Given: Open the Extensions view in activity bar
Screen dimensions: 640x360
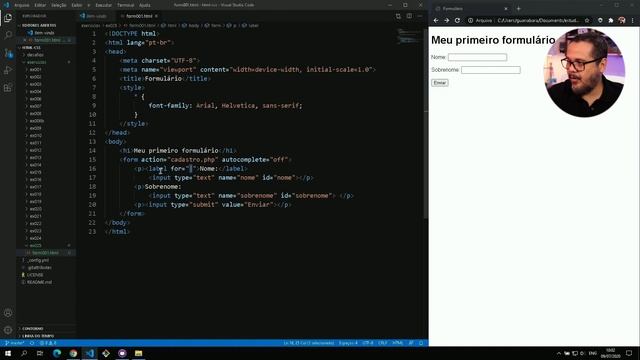Looking at the screenshot, I should [x=8, y=88].
